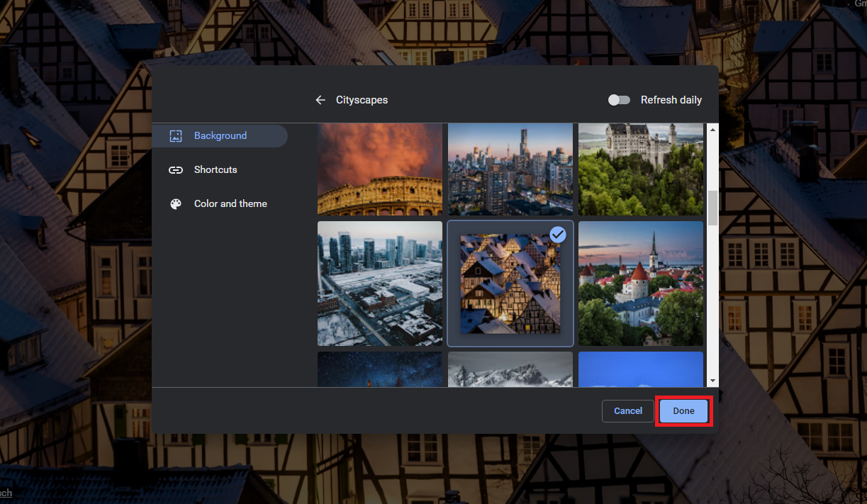
Task: Choose the starry night sky thumbnail
Action: coord(380,369)
